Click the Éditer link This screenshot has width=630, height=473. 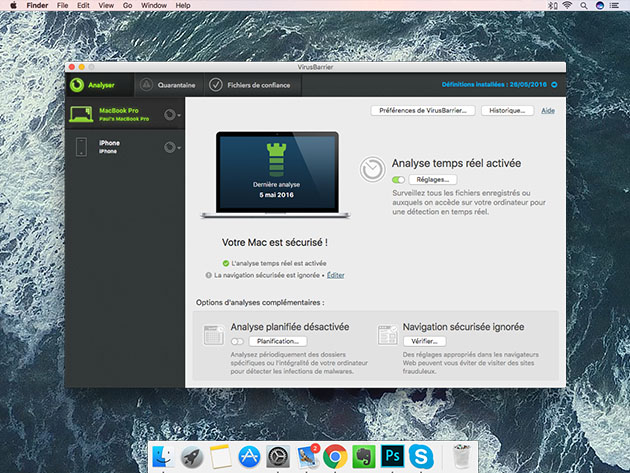[x=335, y=275]
